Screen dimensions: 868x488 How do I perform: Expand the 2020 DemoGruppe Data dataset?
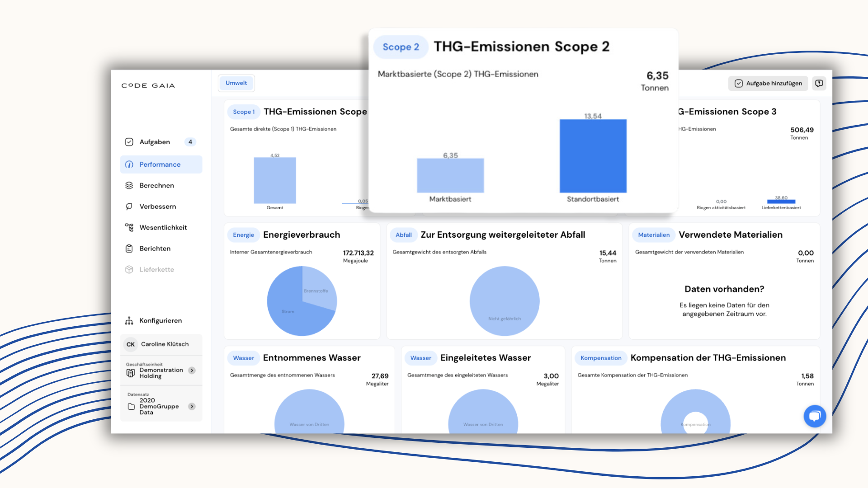point(192,406)
